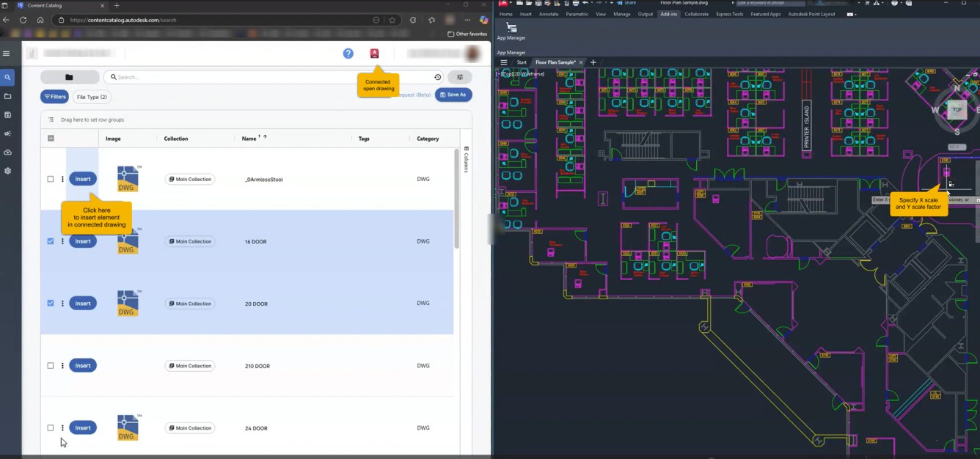This screenshot has height=459, width=980.
Task: Select the Search icon in the catalog sidebar
Action: point(7,77)
